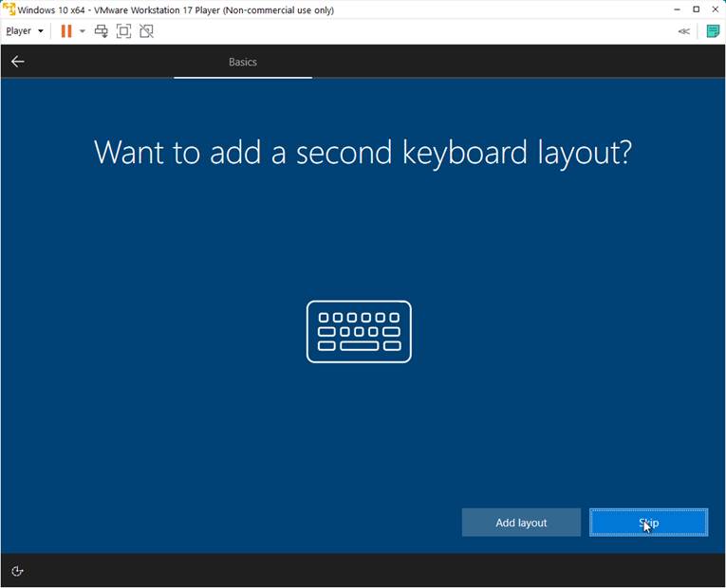This screenshot has height=588, width=726.
Task: Click the second keyboard layout heading
Action: click(363, 153)
